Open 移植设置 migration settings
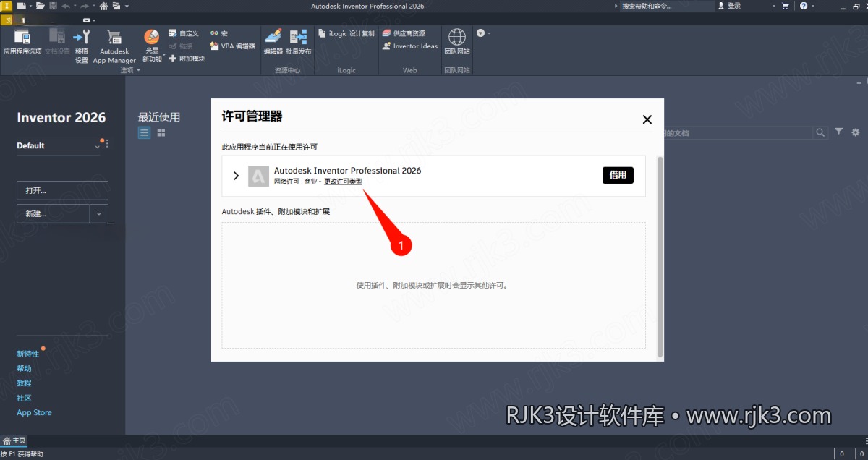 pos(82,46)
